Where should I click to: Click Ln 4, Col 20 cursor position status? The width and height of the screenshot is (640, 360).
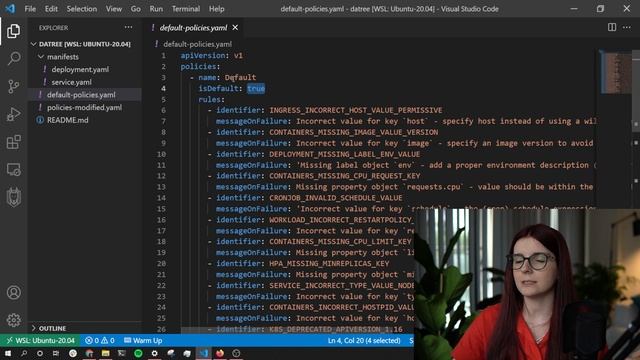[364, 340]
